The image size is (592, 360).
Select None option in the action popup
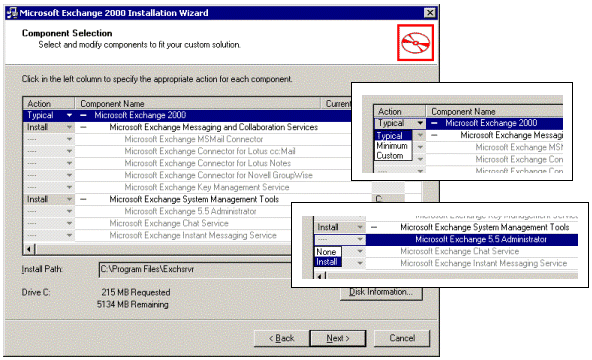point(326,252)
